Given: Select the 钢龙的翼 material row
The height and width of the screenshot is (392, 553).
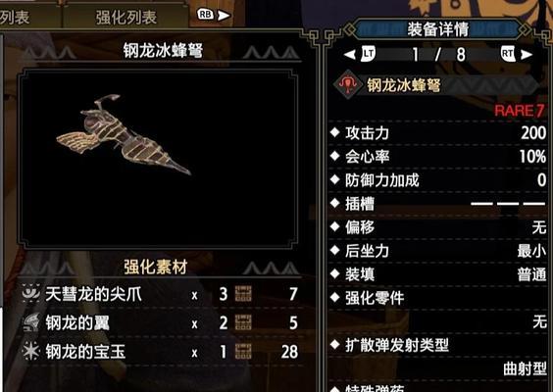Looking at the screenshot, I should tap(160, 322).
